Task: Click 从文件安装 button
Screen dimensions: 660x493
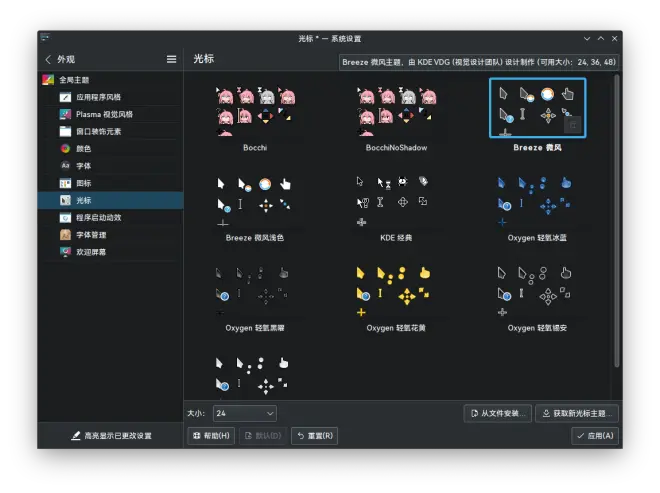Action: click(x=497, y=413)
